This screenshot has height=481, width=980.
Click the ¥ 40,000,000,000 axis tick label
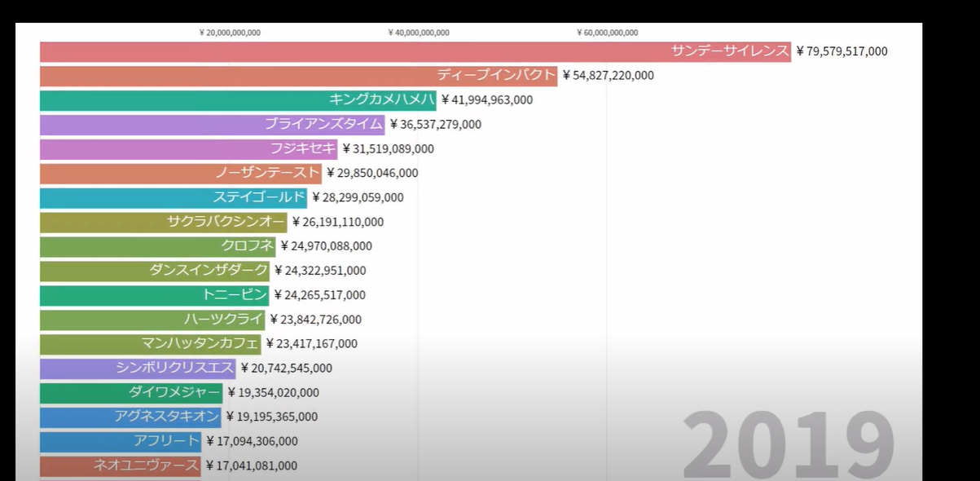[419, 33]
